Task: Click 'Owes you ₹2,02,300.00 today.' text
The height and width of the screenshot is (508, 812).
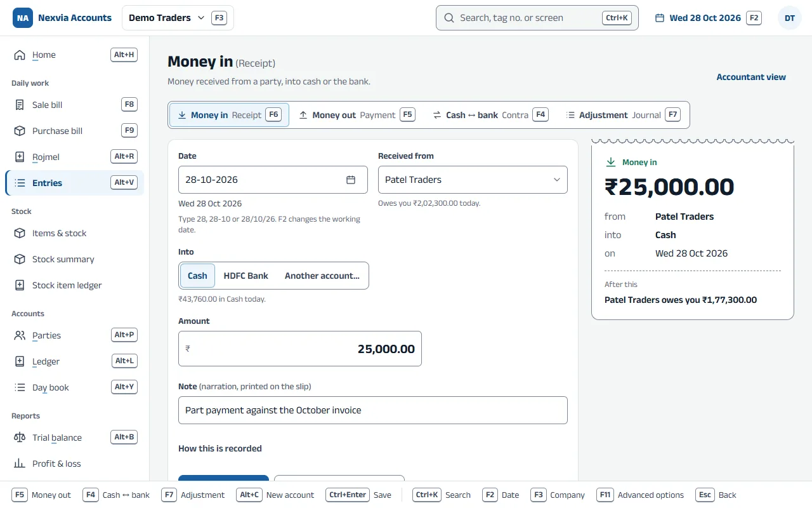Action: pos(429,203)
